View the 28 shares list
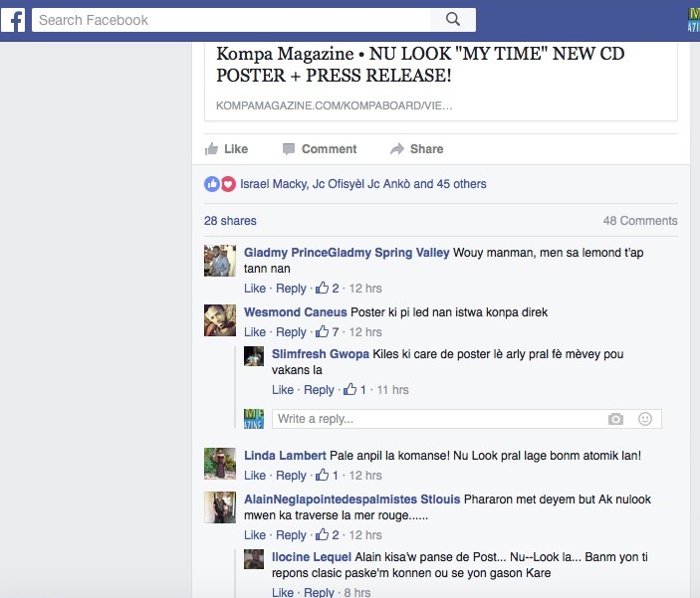The height and width of the screenshot is (598, 700). click(230, 221)
